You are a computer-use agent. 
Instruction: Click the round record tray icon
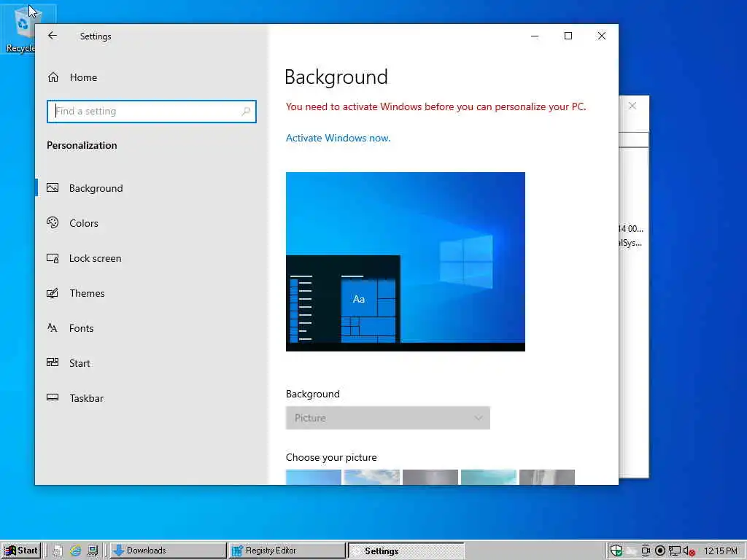pyautogui.click(x=659, y=551)
